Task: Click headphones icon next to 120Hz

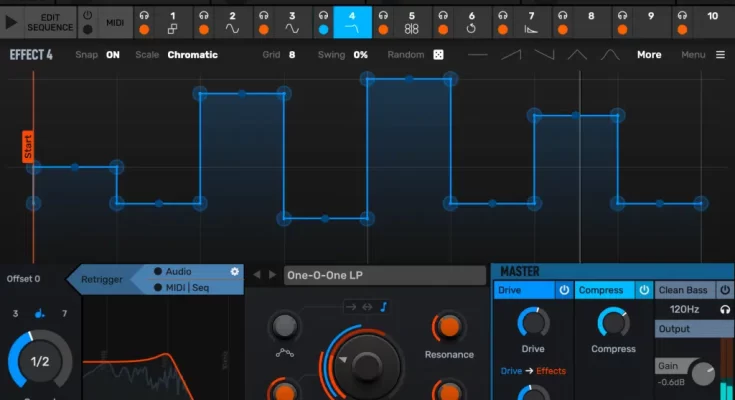Action: click(x=723, y=310)
